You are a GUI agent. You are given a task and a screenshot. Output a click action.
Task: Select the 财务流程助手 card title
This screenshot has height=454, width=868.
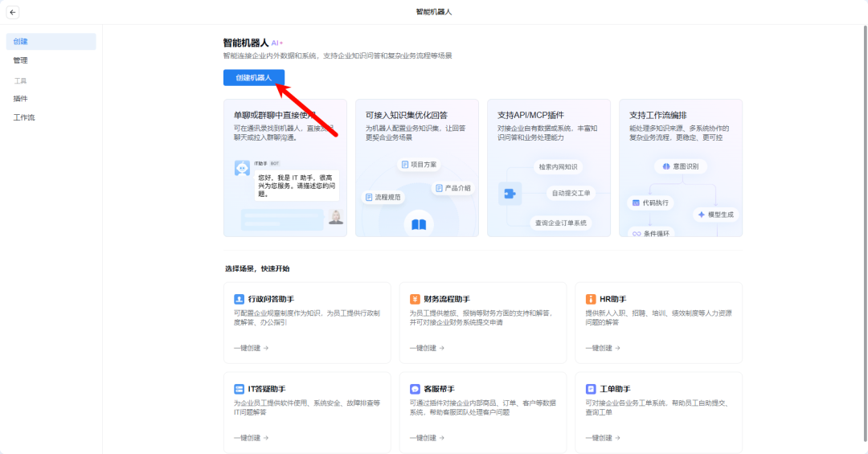447,299
